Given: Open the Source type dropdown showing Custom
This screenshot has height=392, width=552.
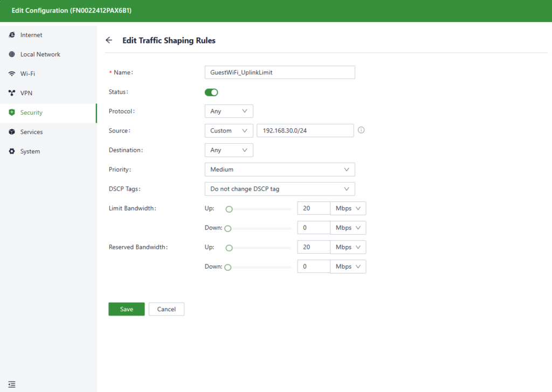Looking at the screenshot, I should (229, 131).
